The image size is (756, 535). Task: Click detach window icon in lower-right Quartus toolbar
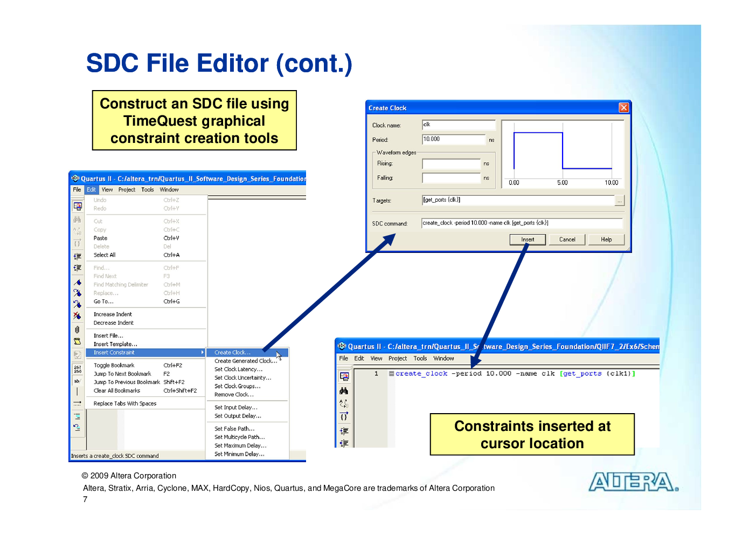pos(344,376)
